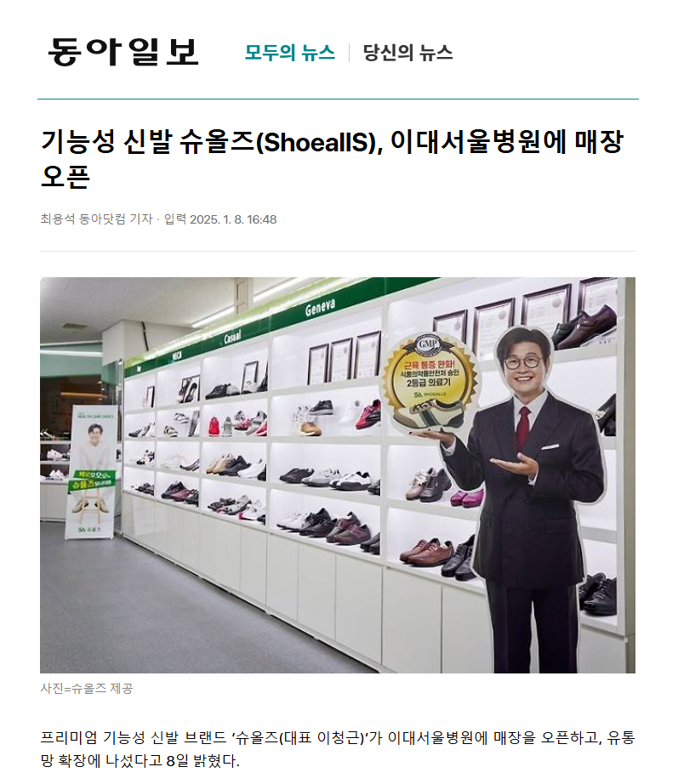The image size is (678, 784).
Task: Click the separator between the two news tabs
Action: (x=349, y=53)
